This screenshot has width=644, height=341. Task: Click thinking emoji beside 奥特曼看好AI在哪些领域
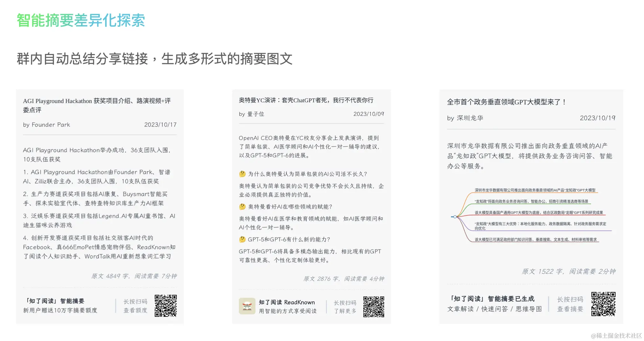point(242,207)
